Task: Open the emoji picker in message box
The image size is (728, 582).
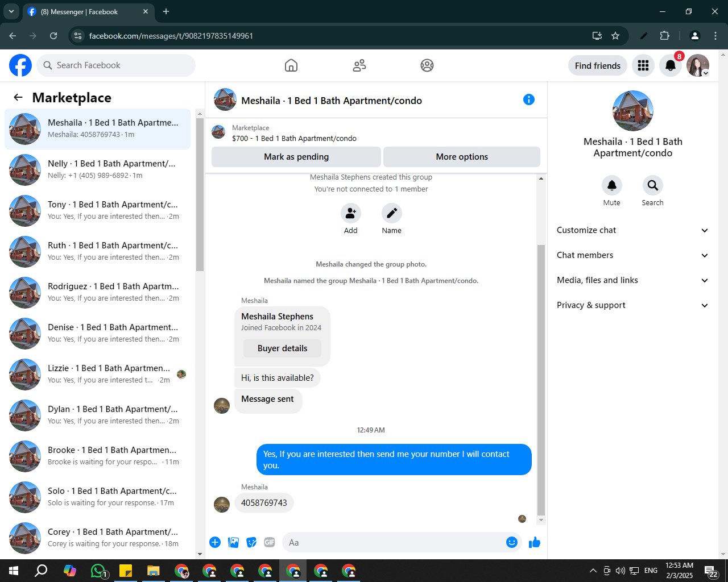Action: pos(512,542)
